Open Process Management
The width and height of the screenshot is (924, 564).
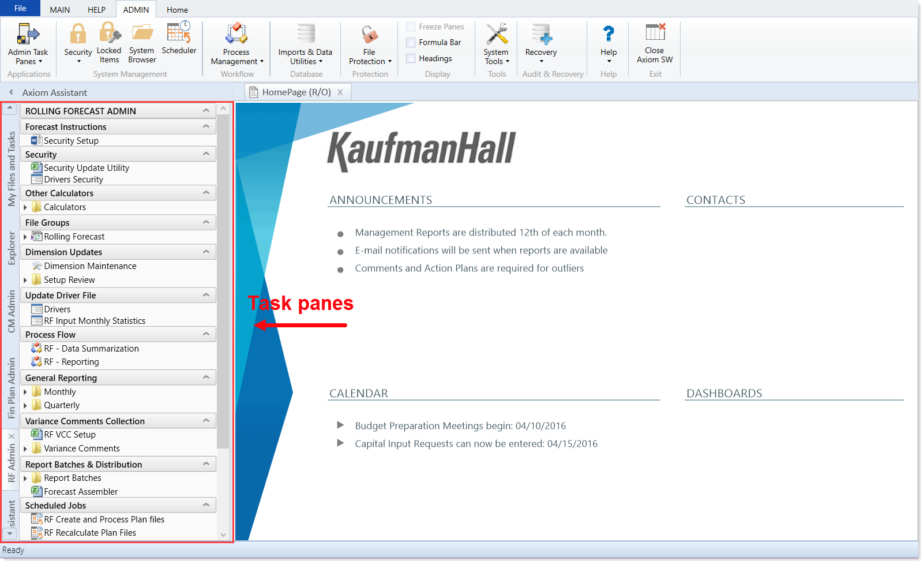pyautogui.click(x=236, y=44)
